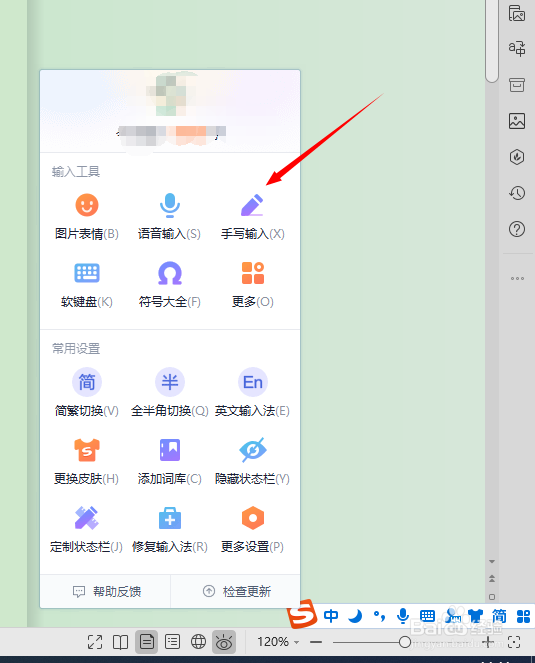Enter fullscreen view in bottom bar
The image size is (535, 663).
click(x=95, y=642)
